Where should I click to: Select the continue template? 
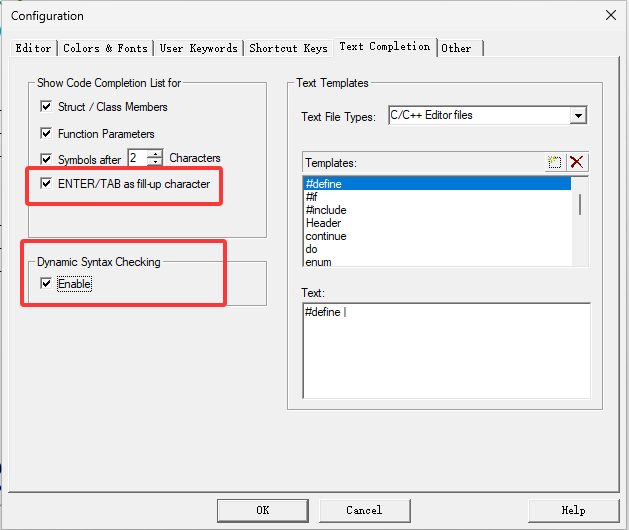pos(437,236)
